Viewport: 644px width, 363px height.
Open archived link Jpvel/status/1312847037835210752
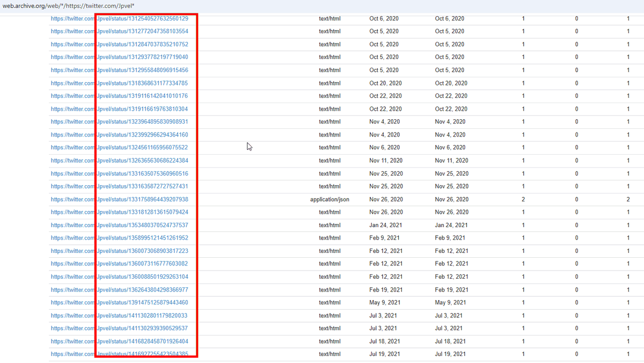(x=120, y=44)
